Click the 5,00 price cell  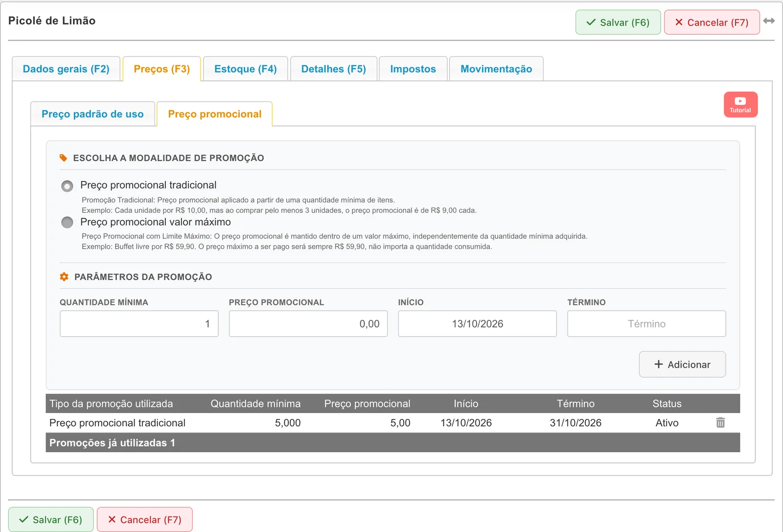point(400,423)
